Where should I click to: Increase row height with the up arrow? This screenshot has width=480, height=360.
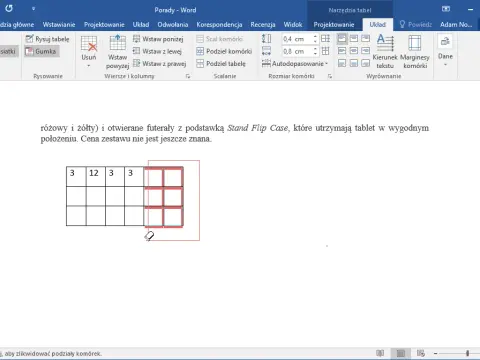315,36
